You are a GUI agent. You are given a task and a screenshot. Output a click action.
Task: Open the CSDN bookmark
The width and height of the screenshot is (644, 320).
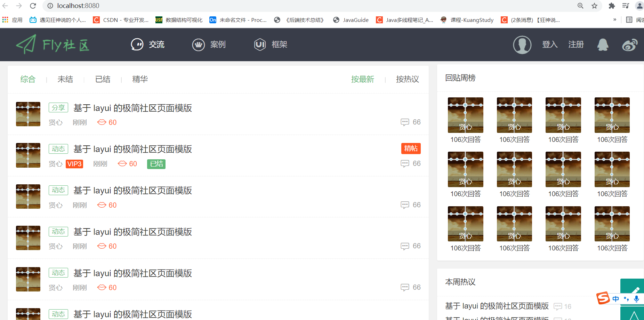pos(121,20)
